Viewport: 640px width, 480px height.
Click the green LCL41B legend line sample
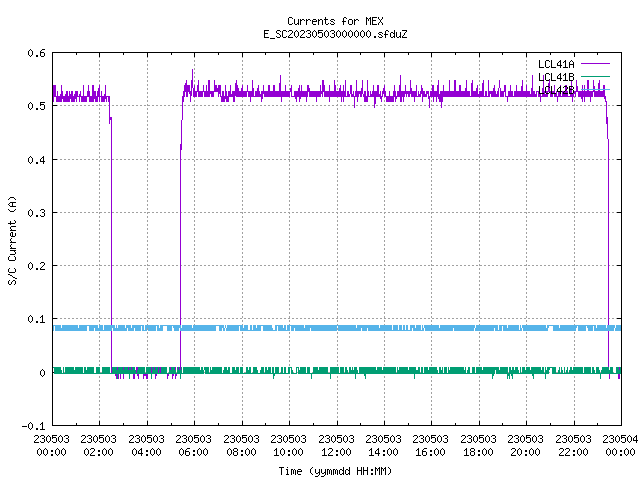[595, 76]
